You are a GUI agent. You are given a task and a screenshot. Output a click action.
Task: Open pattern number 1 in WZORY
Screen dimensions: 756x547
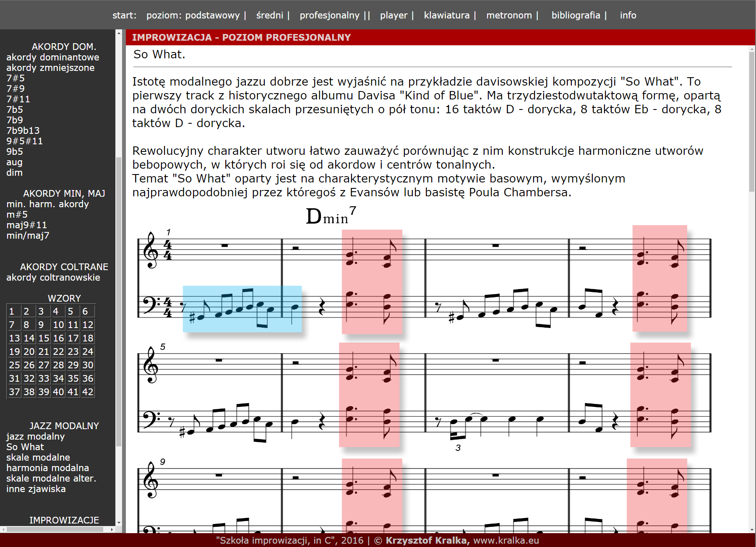click(x=12, y=311)
